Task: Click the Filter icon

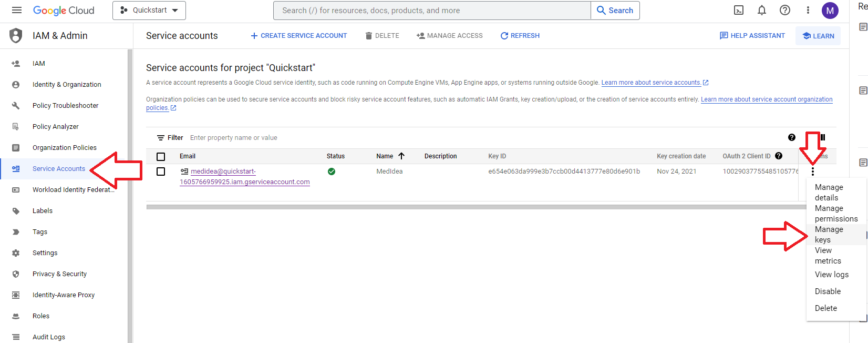Action: 161,138
